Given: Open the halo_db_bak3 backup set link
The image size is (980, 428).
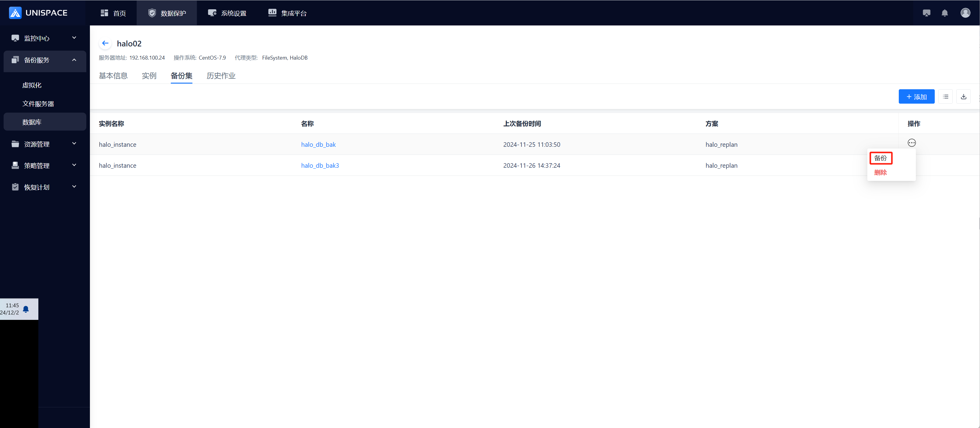Looking at the screenshot, I should [319, 165].
